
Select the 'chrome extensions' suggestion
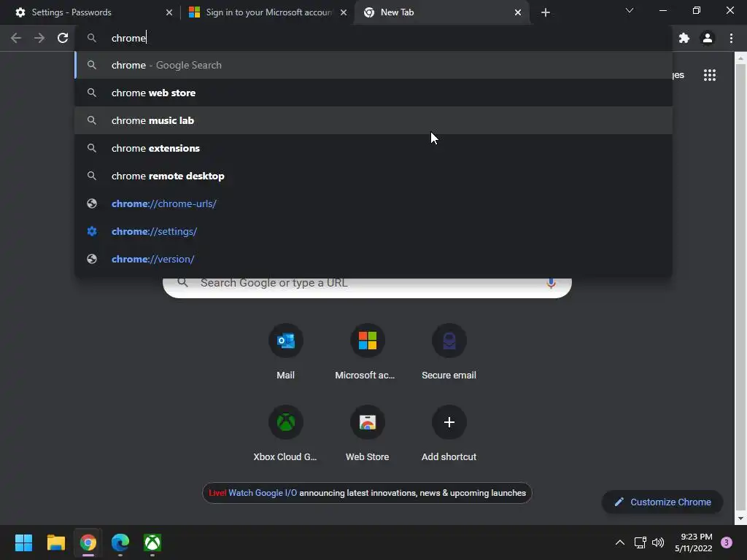pos(373,148)
